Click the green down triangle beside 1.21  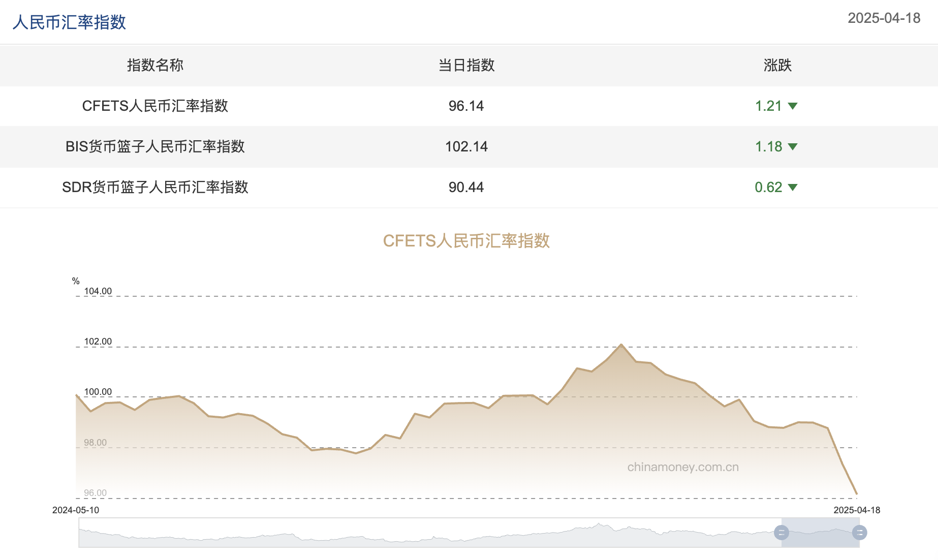coord(792,106)
